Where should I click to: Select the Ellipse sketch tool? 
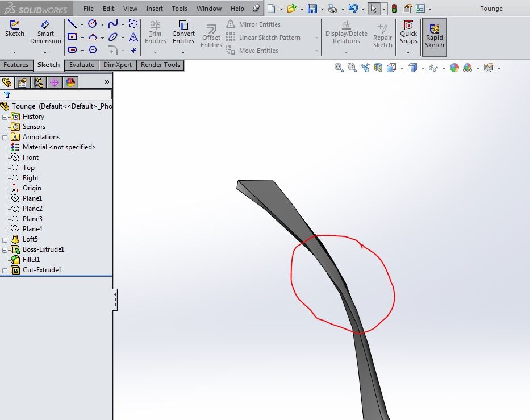pos(113,37)
